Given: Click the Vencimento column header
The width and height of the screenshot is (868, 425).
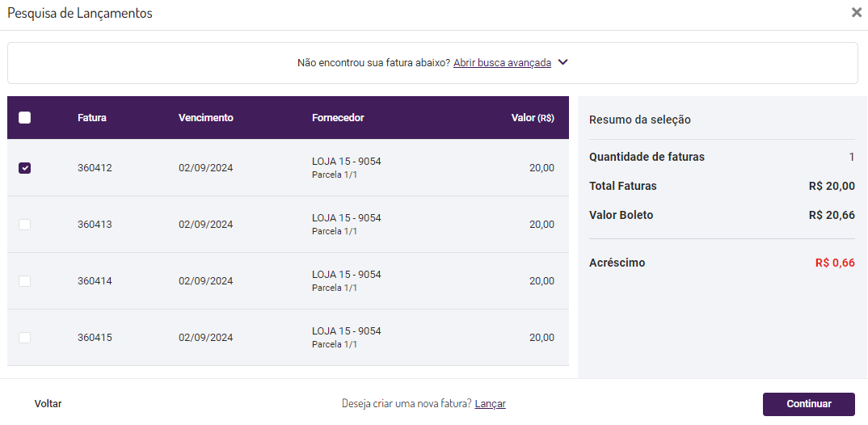Looking at the screenshot, I should [x=205, y=118].
